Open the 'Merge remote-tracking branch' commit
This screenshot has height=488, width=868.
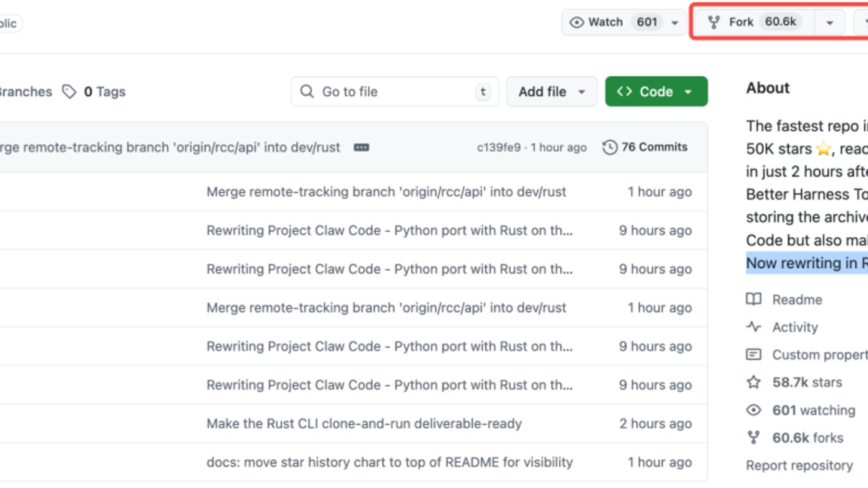coord(386,192)
